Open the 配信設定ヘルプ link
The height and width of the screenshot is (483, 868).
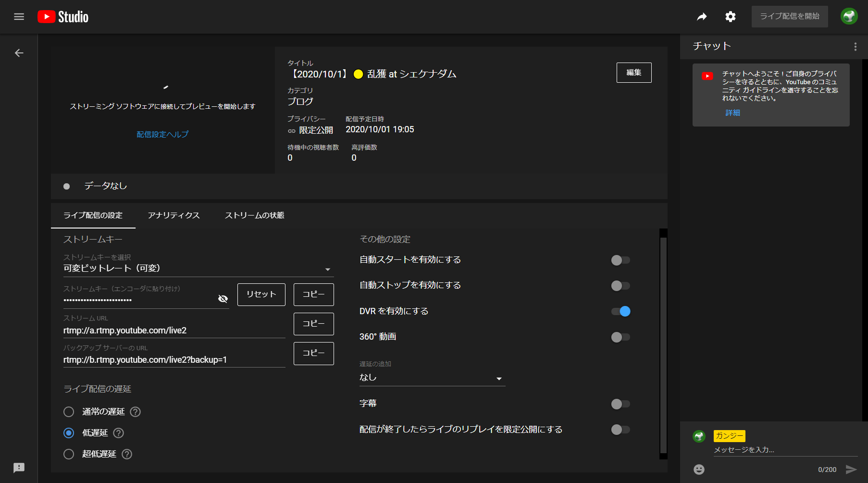tap(162, 134)
